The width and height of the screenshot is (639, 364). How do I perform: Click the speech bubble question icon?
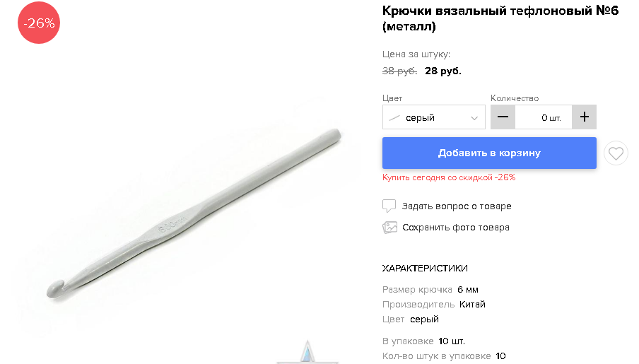[x=389, y=206]
